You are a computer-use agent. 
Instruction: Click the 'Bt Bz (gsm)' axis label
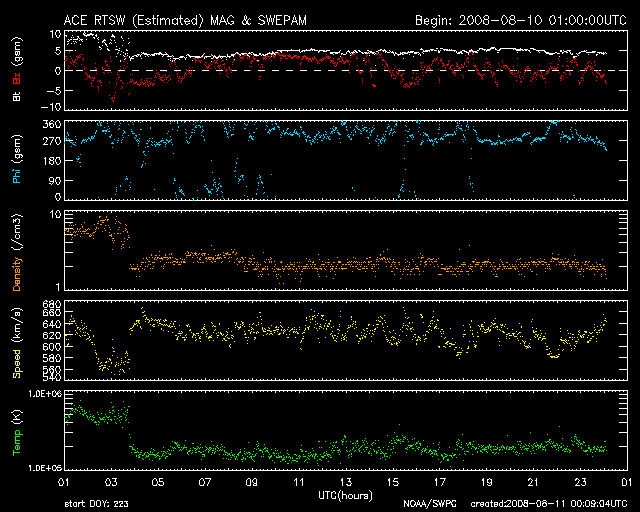click(x=17, y=69)
